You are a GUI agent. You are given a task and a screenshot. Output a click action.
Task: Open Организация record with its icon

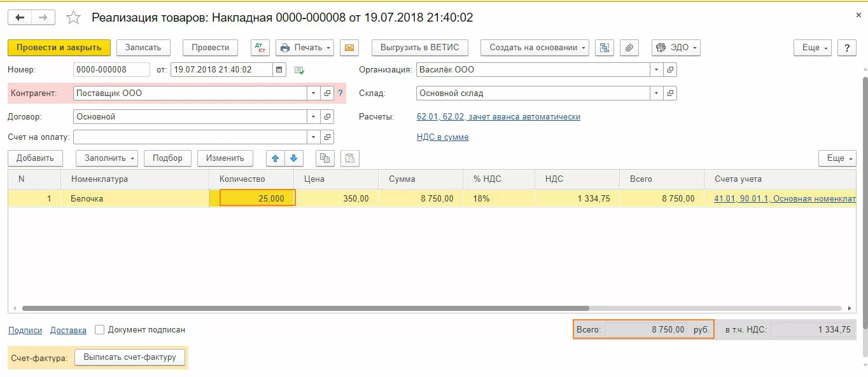tap(670, 69)
